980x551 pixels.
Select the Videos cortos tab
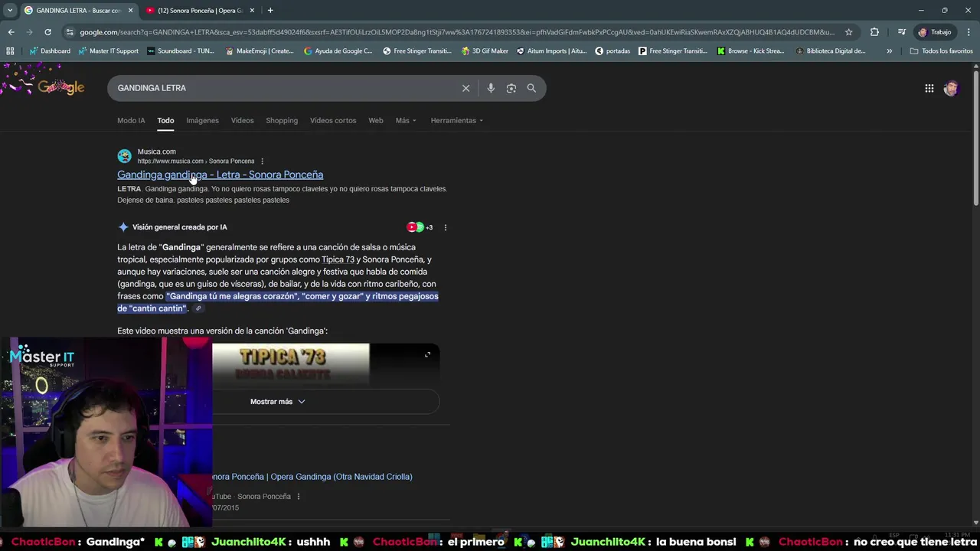tap(333, 120)
